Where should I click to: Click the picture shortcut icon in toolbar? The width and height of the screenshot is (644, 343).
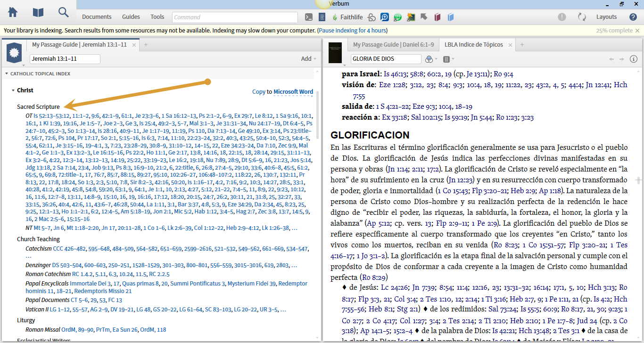click(411, 17)
